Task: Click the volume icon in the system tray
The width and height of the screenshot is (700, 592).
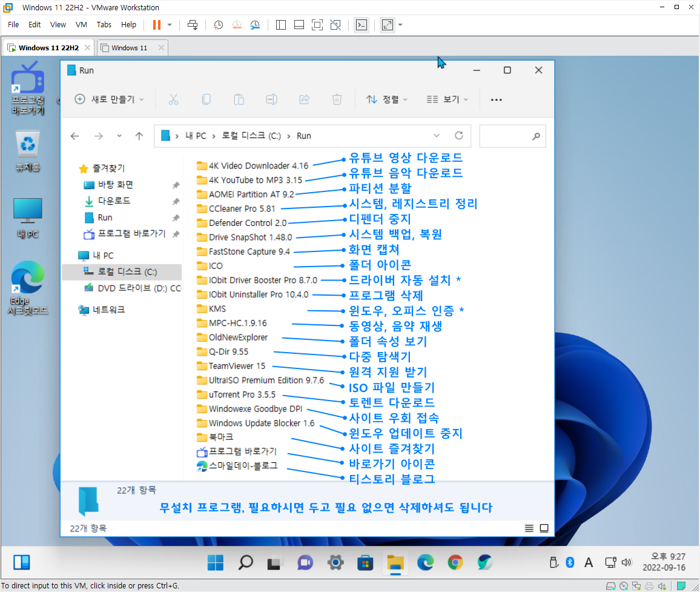Action: tap(627, 562)
